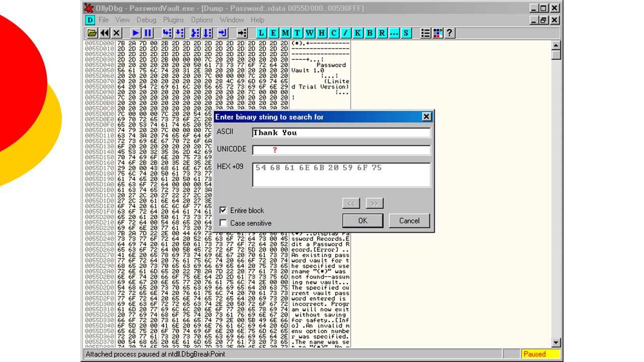Screen dimensions: 644x362
Task: Confirm search with the OK button
Action: tap(363, 221)
